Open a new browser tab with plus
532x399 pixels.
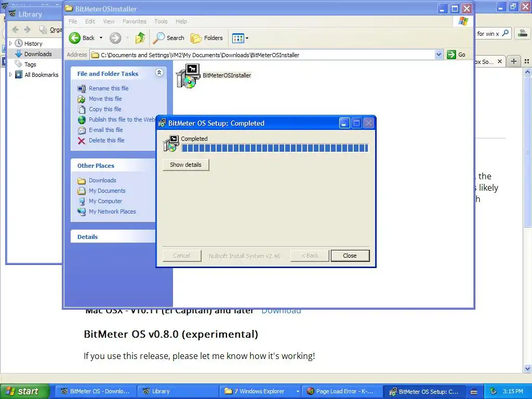coord(514,61)
